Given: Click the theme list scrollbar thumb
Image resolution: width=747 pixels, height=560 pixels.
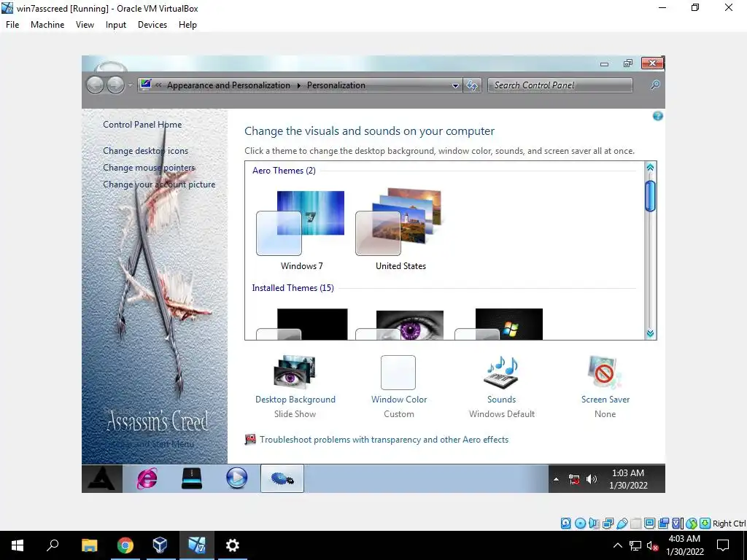Looking at the screenshot, I should [x=650, y=195].
